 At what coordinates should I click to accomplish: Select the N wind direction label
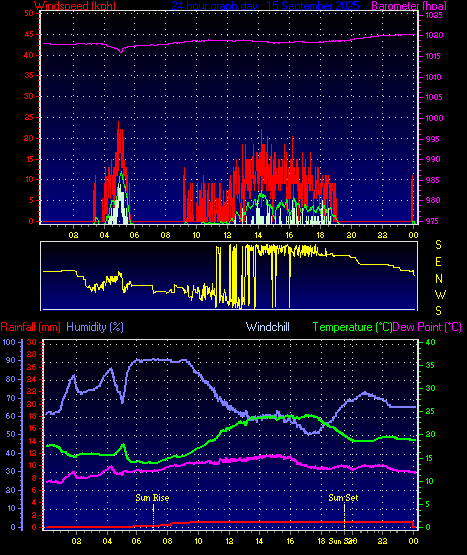439,279
